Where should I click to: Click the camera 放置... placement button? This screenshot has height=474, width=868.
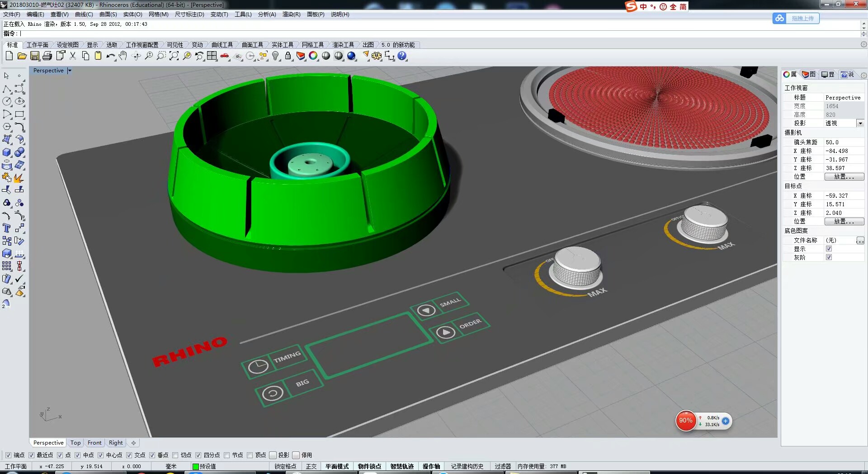844,176
